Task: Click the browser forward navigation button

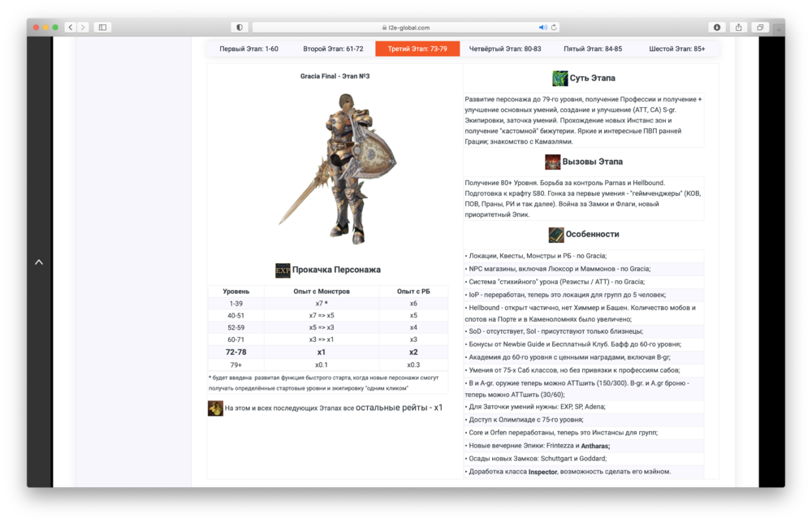Action: 82,26
